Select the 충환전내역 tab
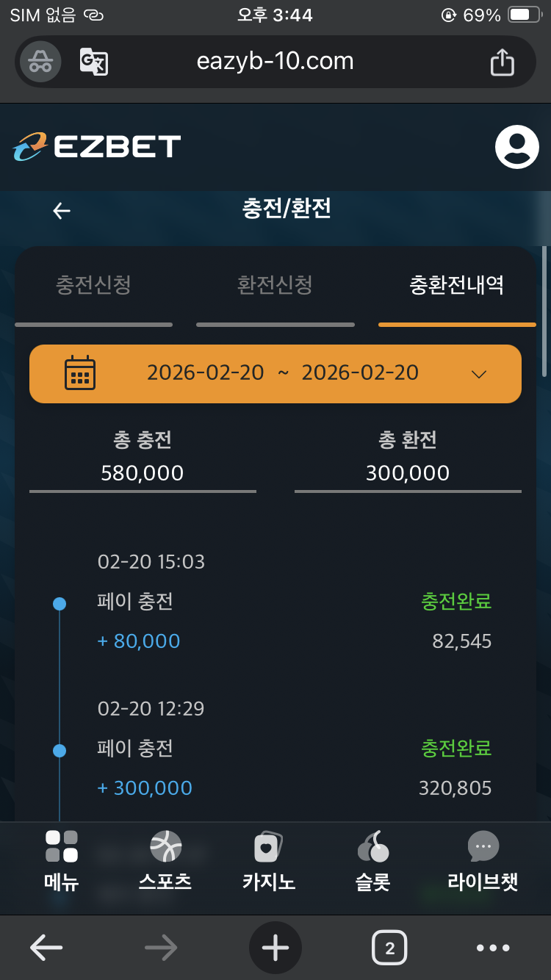 (x=456, y=285)
